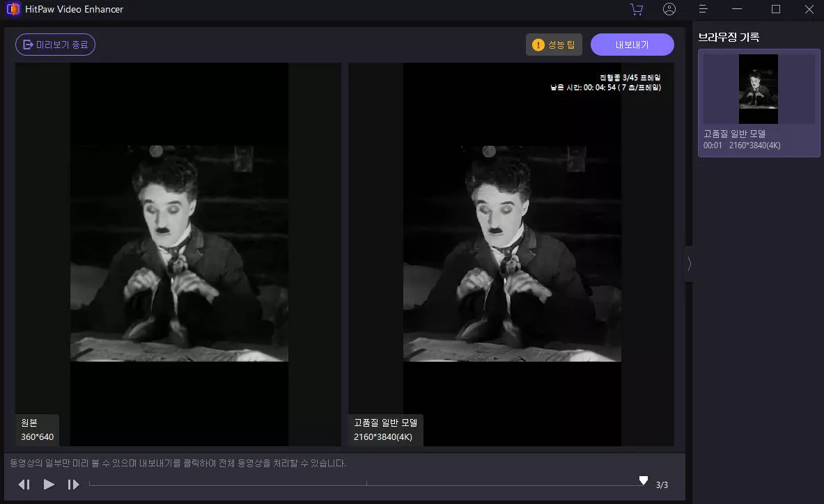
Task: Click the 고품질 일반 모델 history entry label
Action: click(734, 134)
